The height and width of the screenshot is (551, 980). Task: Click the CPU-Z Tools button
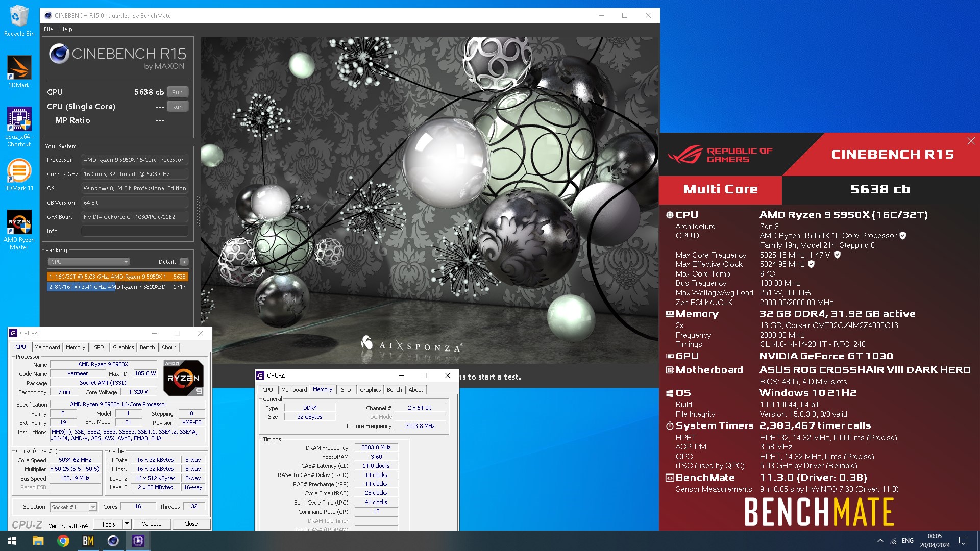pos(108,524)
